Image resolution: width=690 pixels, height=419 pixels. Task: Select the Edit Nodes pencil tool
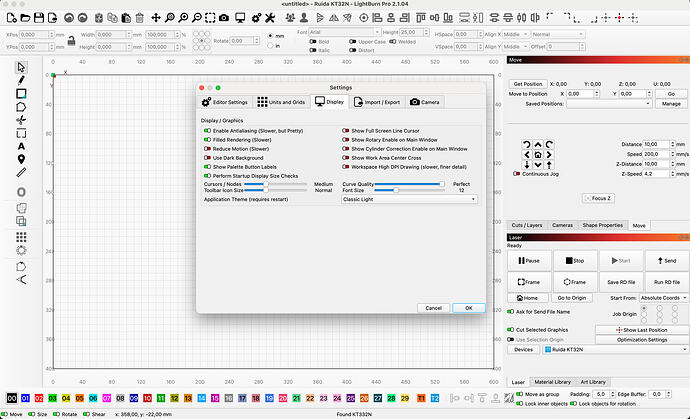coord(21,81)
